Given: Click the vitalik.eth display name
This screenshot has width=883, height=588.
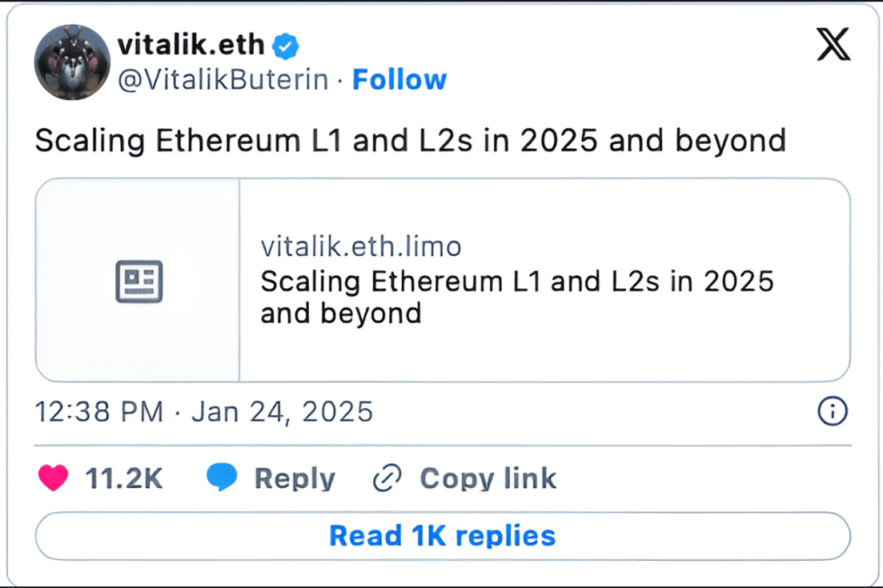Looking at the screenshot, I should (191, 45).
